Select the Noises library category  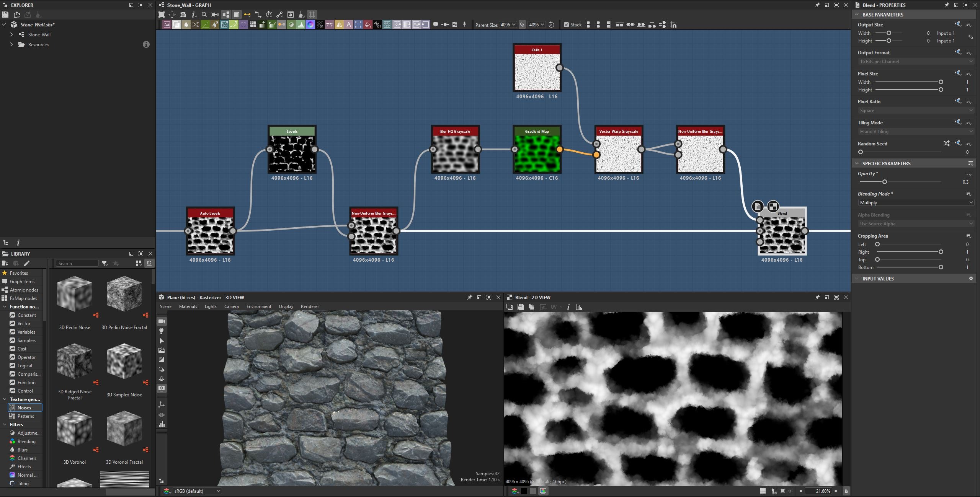24,408
